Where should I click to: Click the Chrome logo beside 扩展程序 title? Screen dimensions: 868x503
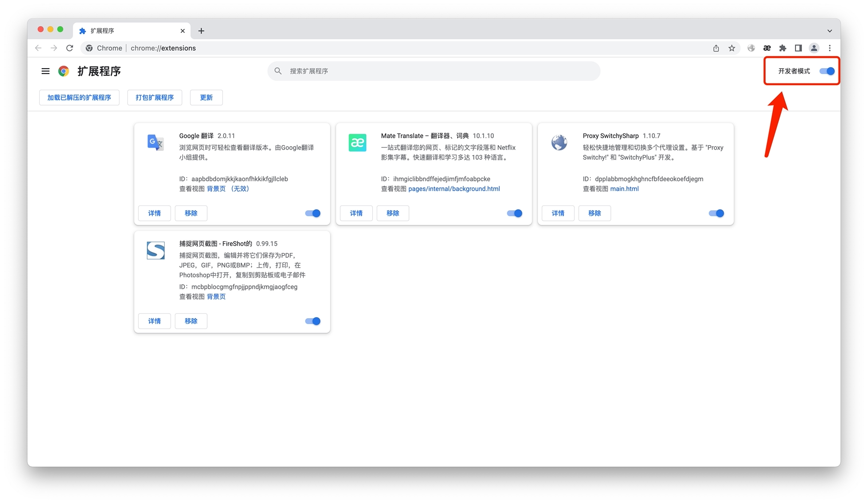64,71
